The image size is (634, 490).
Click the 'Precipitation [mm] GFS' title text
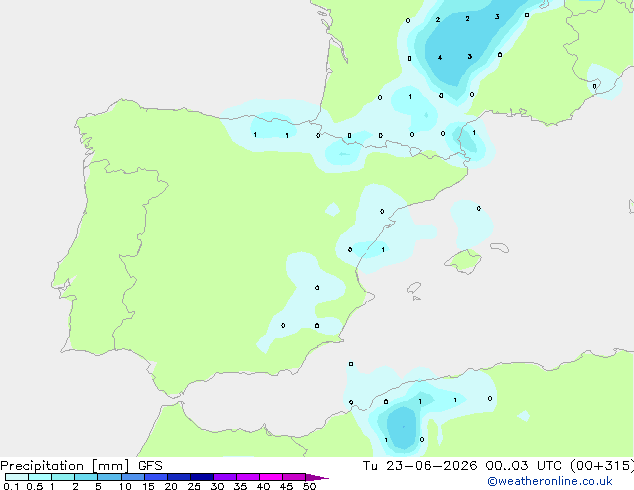click(x=81, y=466)
